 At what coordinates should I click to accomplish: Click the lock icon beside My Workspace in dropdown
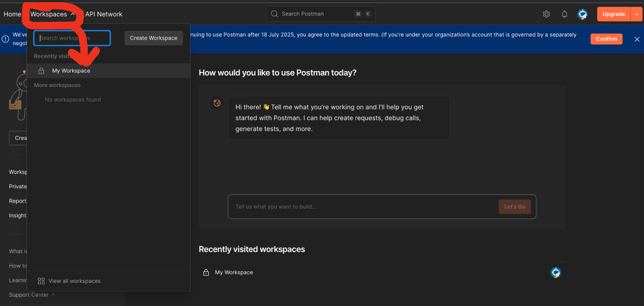click(41, 71)
